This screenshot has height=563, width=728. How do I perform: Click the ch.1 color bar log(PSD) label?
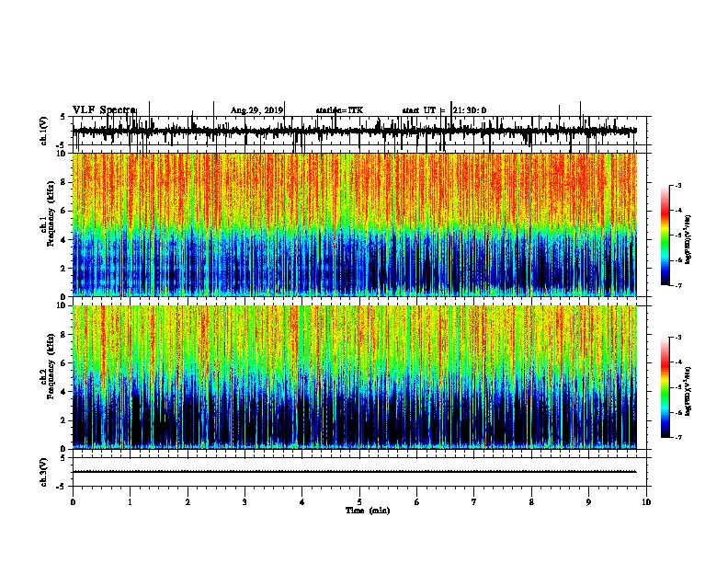(x=688, y=239)
